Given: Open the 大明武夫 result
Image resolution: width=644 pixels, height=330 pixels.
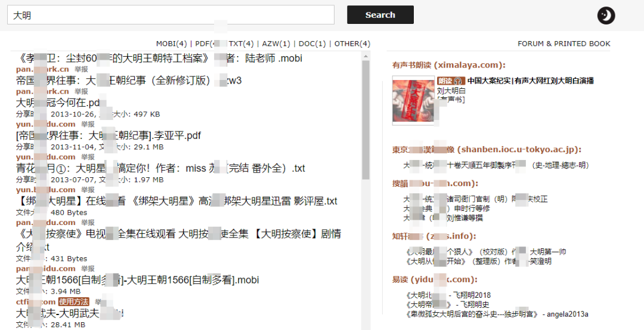Looking at the screenshot, I should 70,313.
